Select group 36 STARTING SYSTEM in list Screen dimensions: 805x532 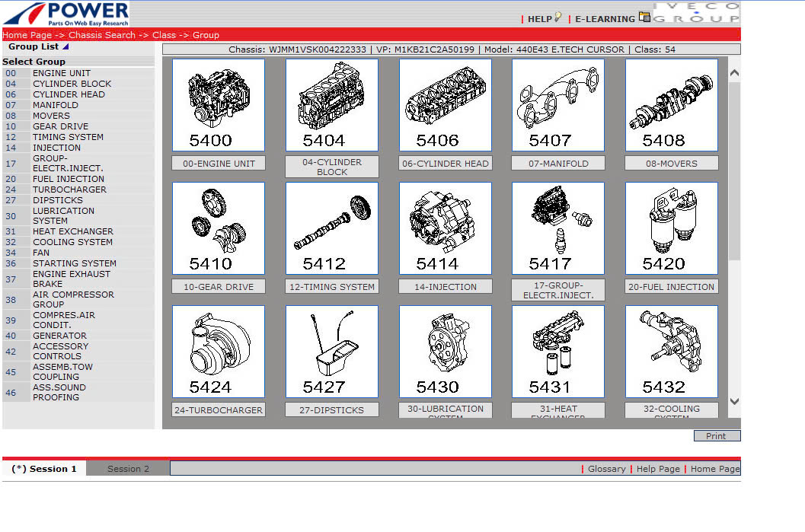coord(78,263)
